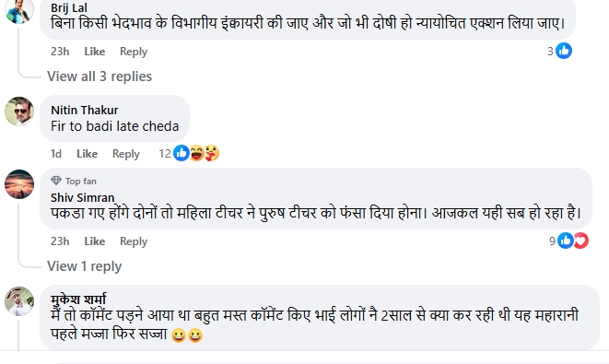Expand View all 3 replies
The image size is (609, 364).
point(100,76)
